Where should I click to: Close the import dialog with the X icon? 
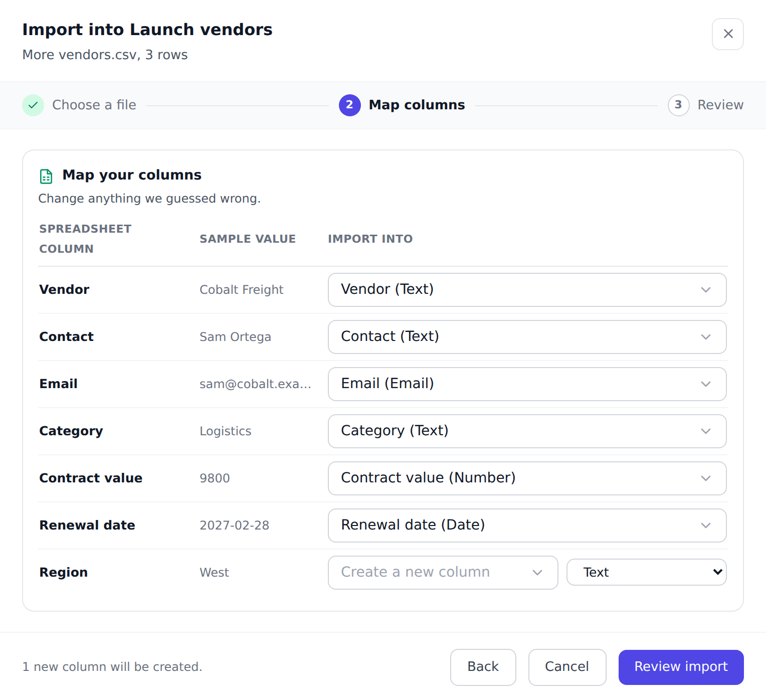click(x=728, y=34)
